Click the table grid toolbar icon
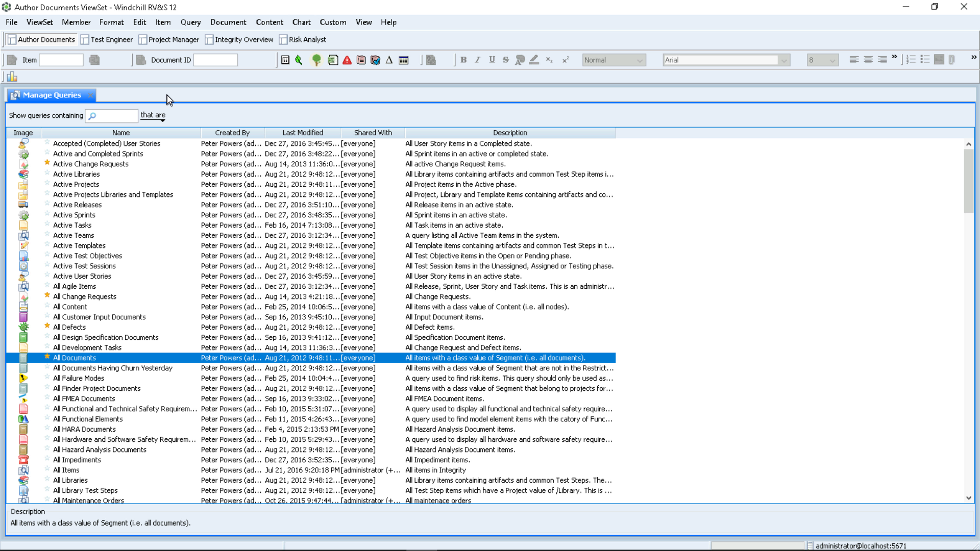Screen dimensions: 980x551 tap(404, 60)
